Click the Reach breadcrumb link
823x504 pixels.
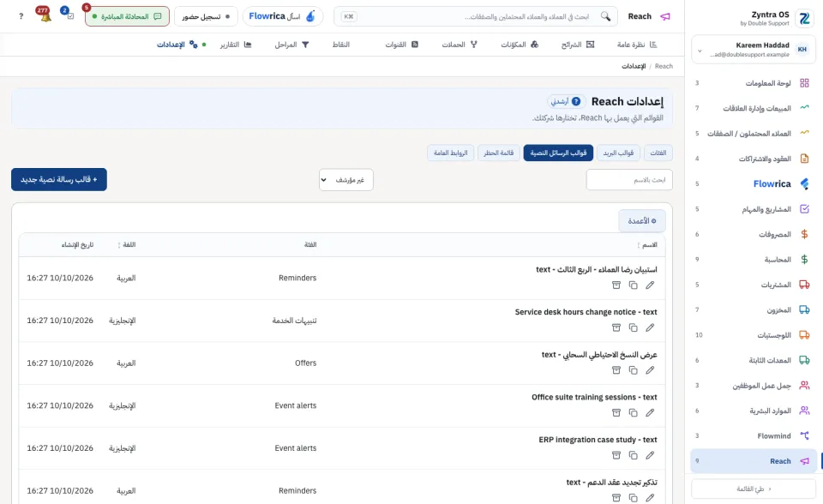pos(664,66)
